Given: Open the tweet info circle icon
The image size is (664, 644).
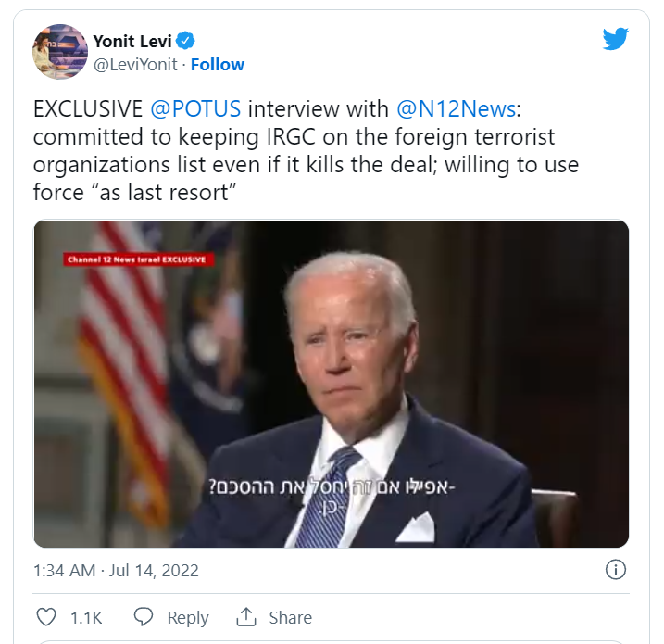Looking at the screenshot, I should coord(615,570).
